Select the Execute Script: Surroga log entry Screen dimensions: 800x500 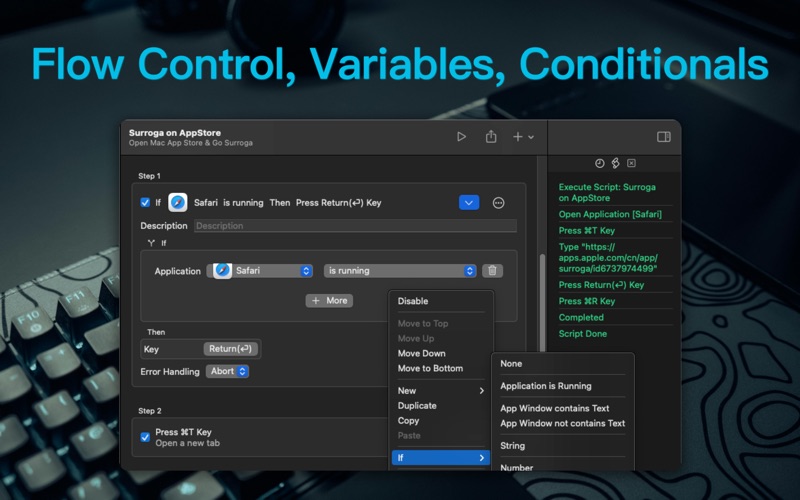[607, 192]
